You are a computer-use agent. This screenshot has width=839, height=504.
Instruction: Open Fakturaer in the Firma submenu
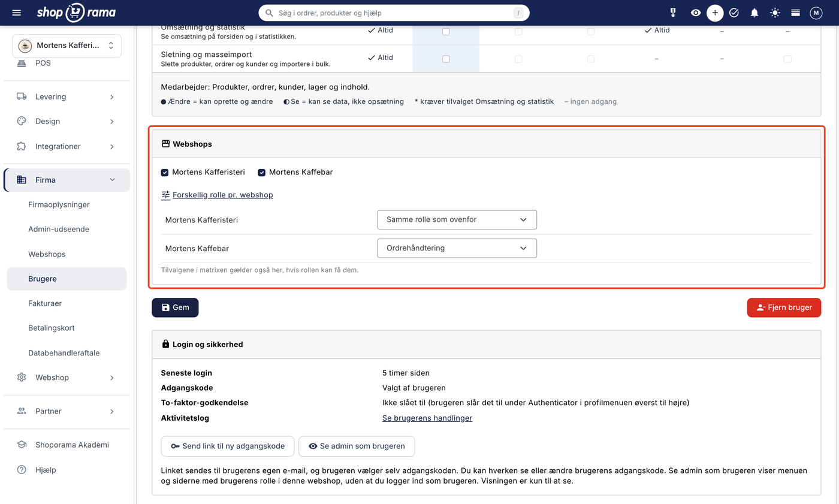point(45,303)
